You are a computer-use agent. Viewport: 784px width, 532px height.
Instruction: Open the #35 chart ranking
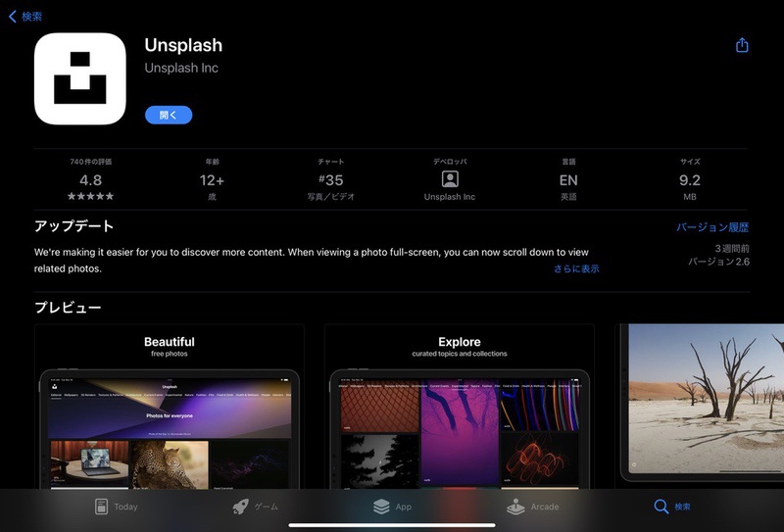pyautogui.click(x=330, y=179)
